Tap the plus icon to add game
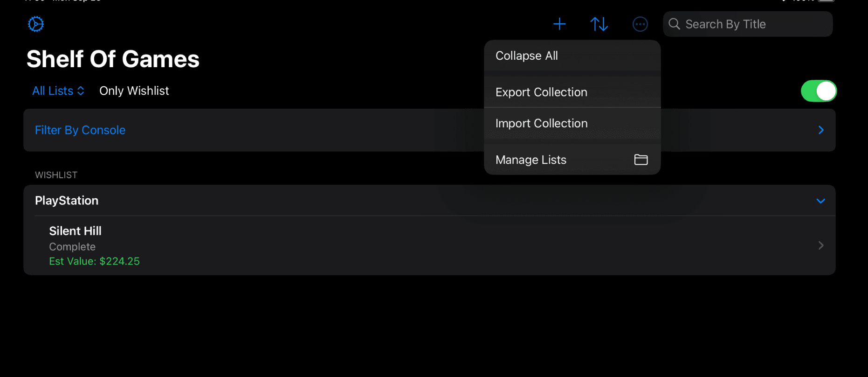868x377 pixels. coord(559,24)
